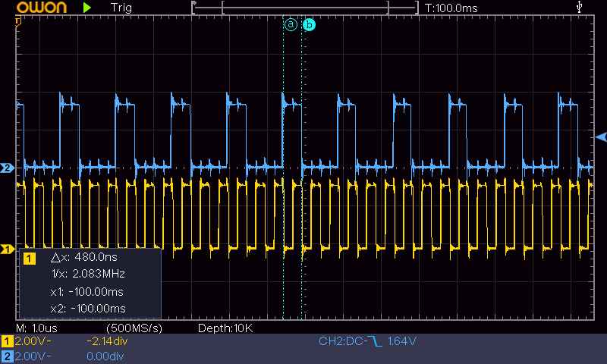The width and height of the screenshot is (607, 364).
Task: Click the yellow channel 1 ground marker
Action: pos(7,248)
